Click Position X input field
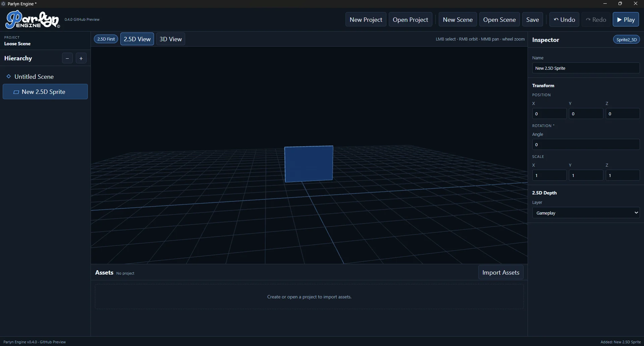 click(549, 114)
